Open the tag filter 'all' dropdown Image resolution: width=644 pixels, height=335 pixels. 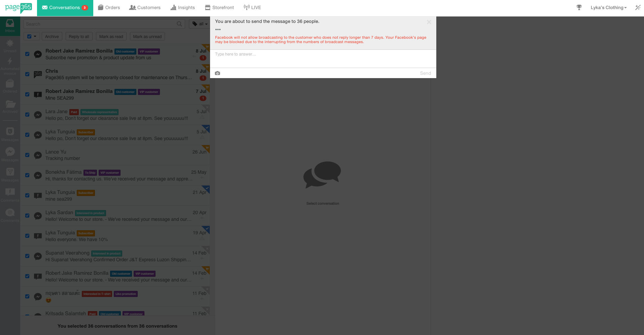click(200, 24)
